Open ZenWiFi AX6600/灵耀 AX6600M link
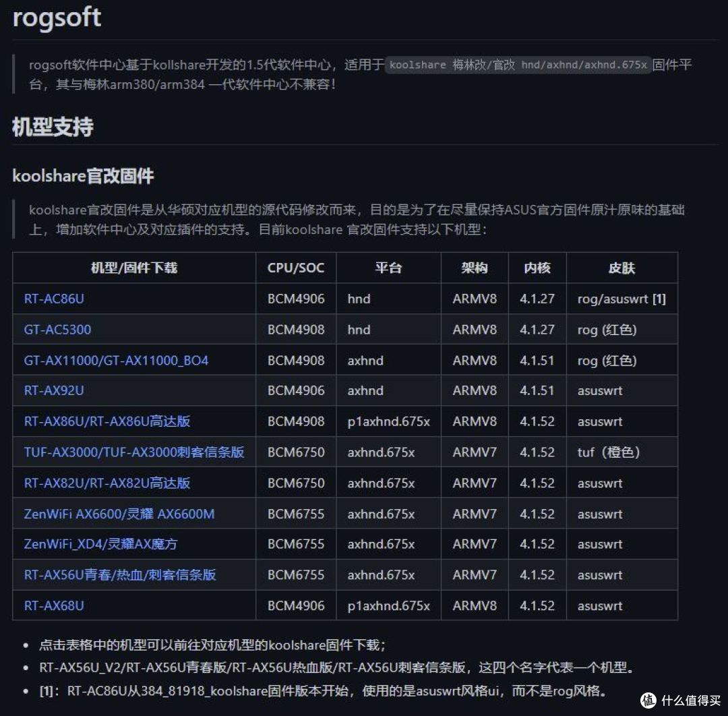The image size is (728, 716). click(x=119, y=514)
